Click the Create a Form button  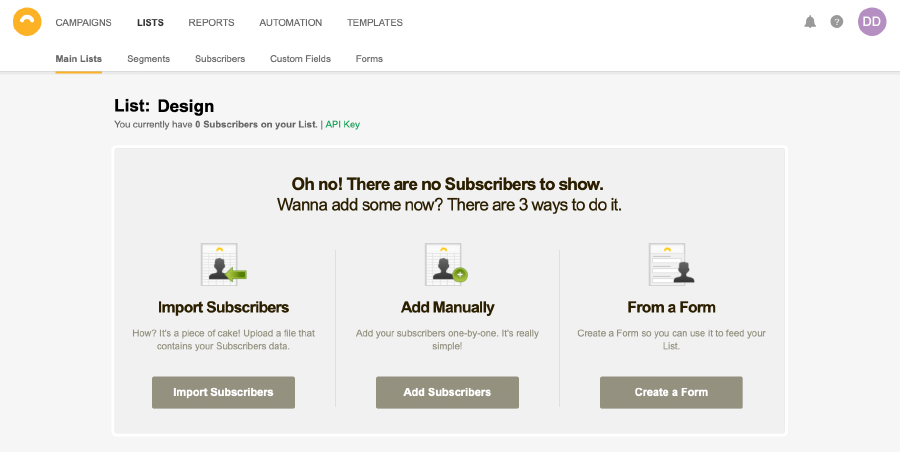671,392
